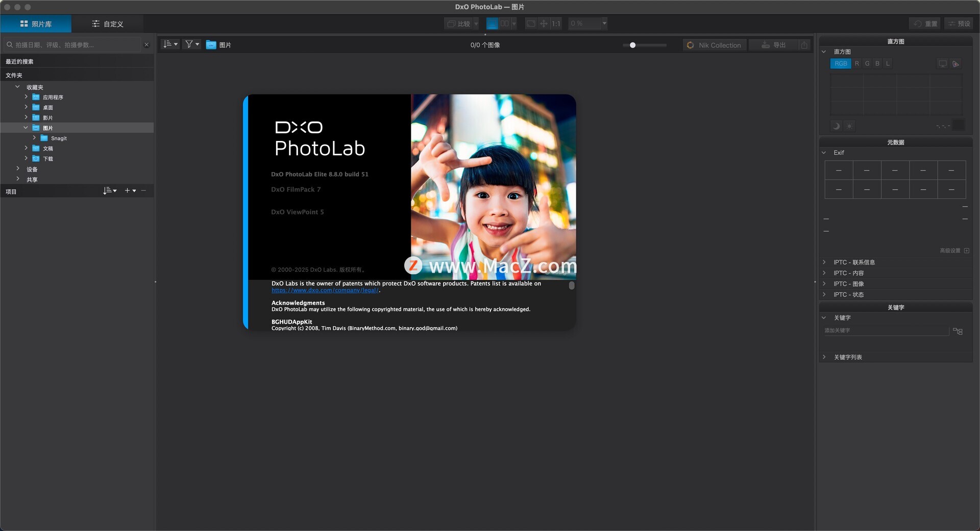Open the filter funnel icon
Viewport: 980px width, 531px height.
pos(191,44)
